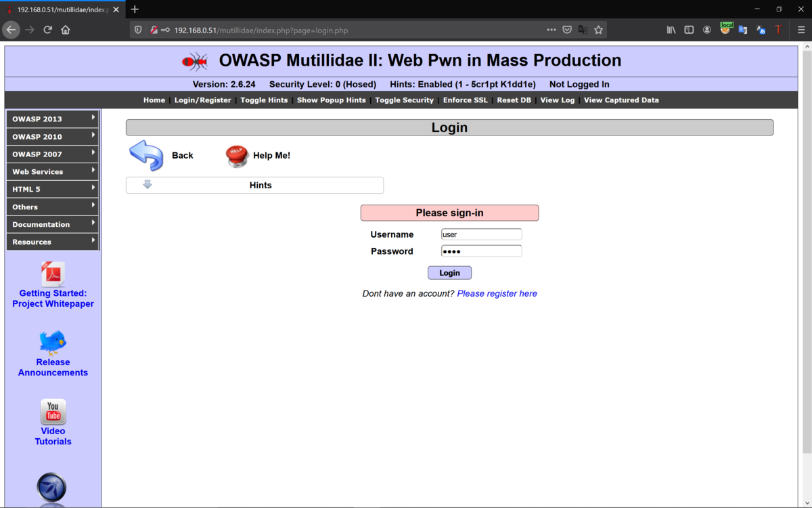Click Toggle Hints in menu bar
Image resolution: width=812 pixels, height=508 pixels.
[x=264, y=100]
